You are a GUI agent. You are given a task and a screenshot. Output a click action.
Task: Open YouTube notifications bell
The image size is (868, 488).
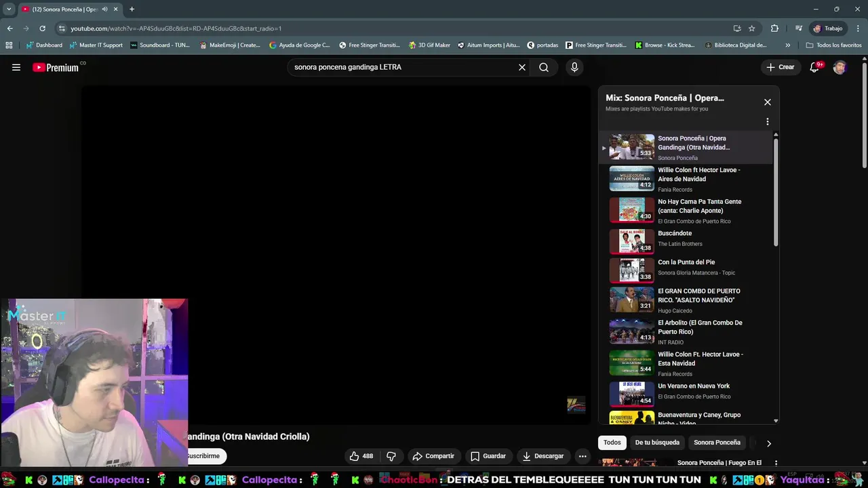tap(815, 67)
